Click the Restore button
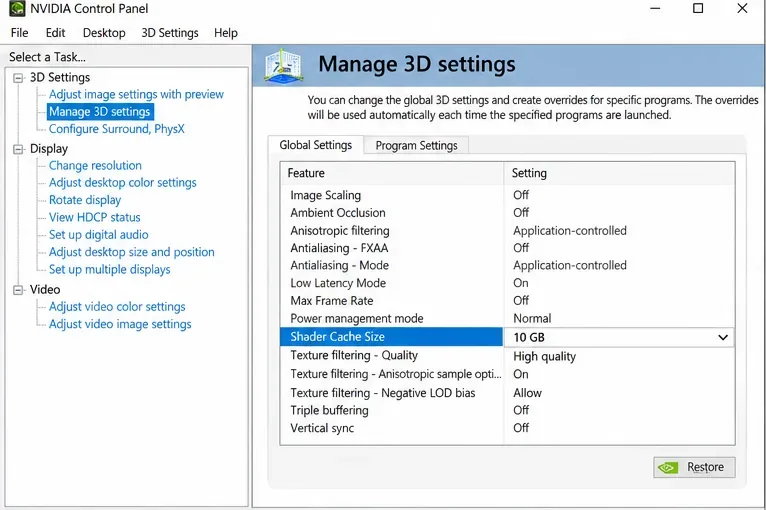Screen dimensions: 766x510 tap(694, 468)
